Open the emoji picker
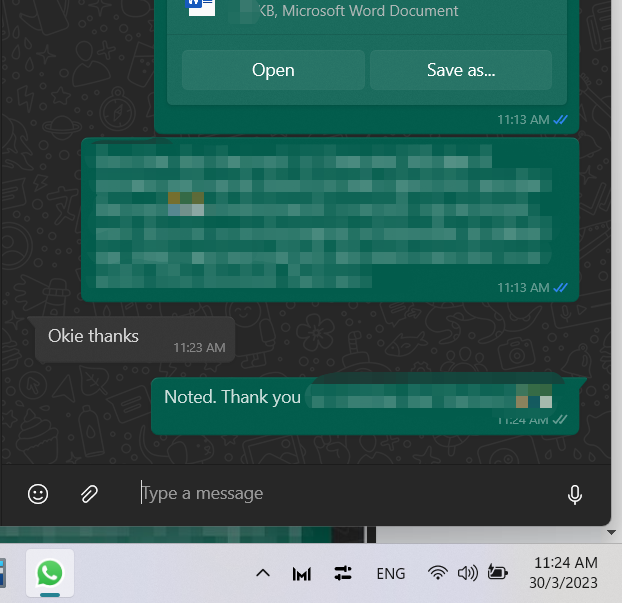Image resolution: width=622 pixels, height=603 pixels. [x=38, y=494]
